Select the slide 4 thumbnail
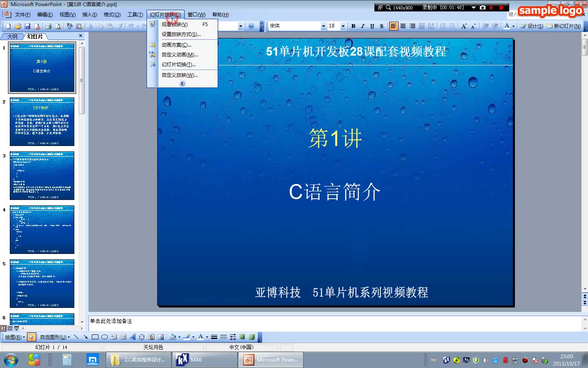Viewport: 588px width, 368px height. pyautogui.click(x=42, y=229)
